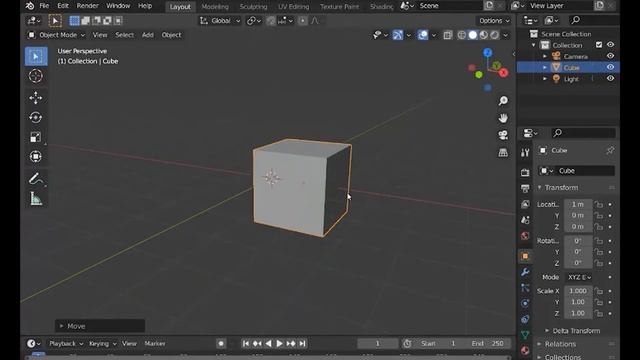
Task: Activate the 3D Cursor tool
Action: [36, 76]
